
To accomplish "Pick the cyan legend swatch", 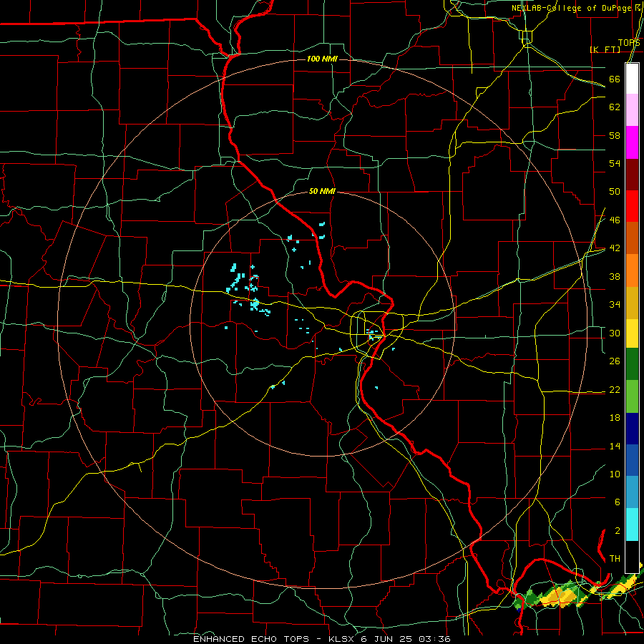I will point(632,525).
